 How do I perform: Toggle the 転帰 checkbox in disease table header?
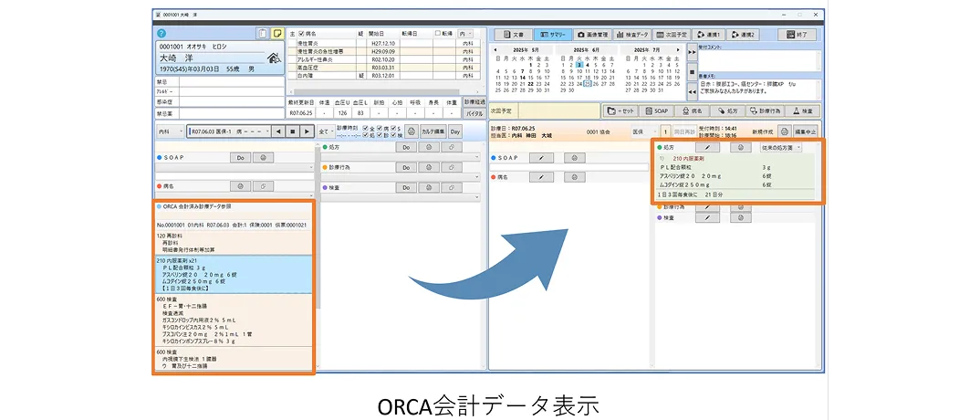437,33
